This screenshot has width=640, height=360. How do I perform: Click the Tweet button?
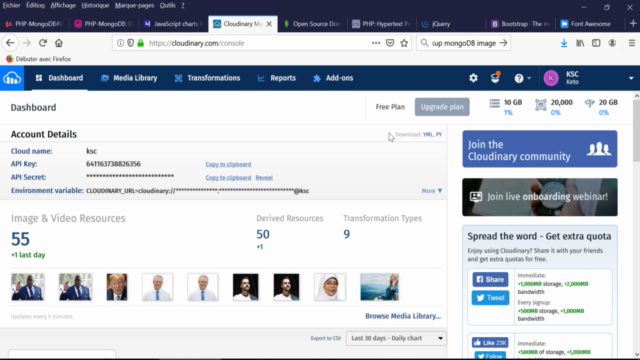490,298
